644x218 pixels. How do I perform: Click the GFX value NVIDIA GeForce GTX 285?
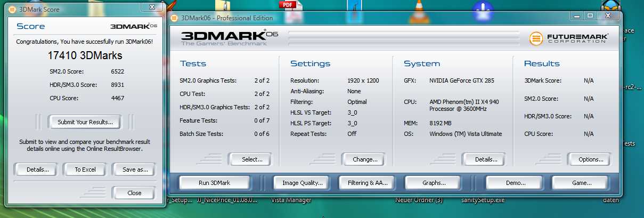pos(462,80)
